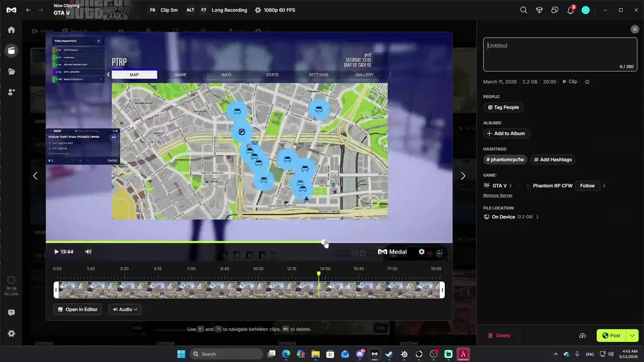Screen dimensions: 644x362
Task: Delete the clip
Action: [499, 336]
